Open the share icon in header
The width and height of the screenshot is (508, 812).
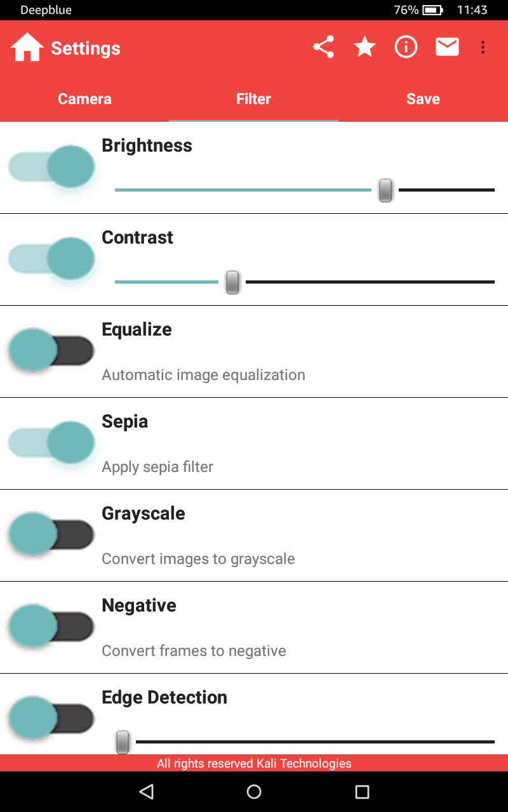[323, 47]
